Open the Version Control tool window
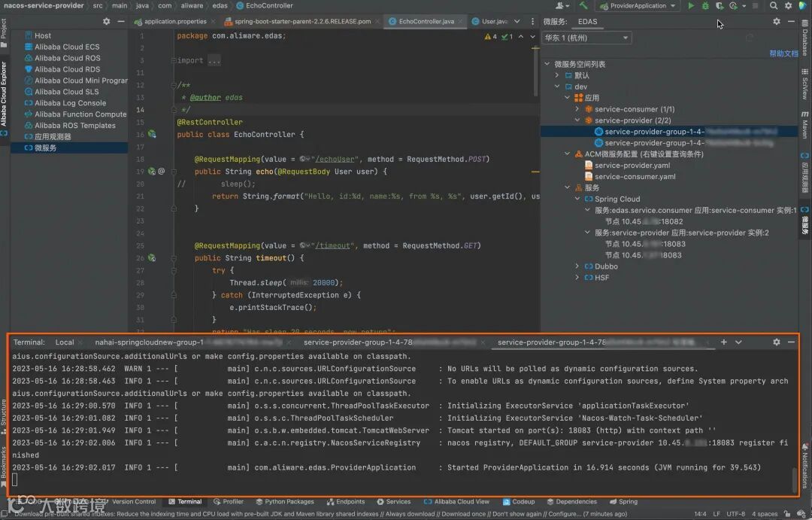 133,501
